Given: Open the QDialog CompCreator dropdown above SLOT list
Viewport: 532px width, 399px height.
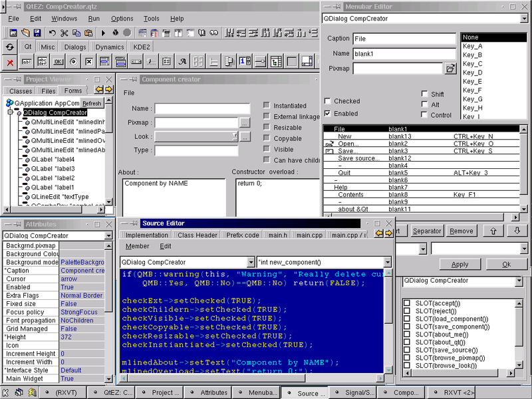Looking at the screenshot, I should tap(519, 281).
